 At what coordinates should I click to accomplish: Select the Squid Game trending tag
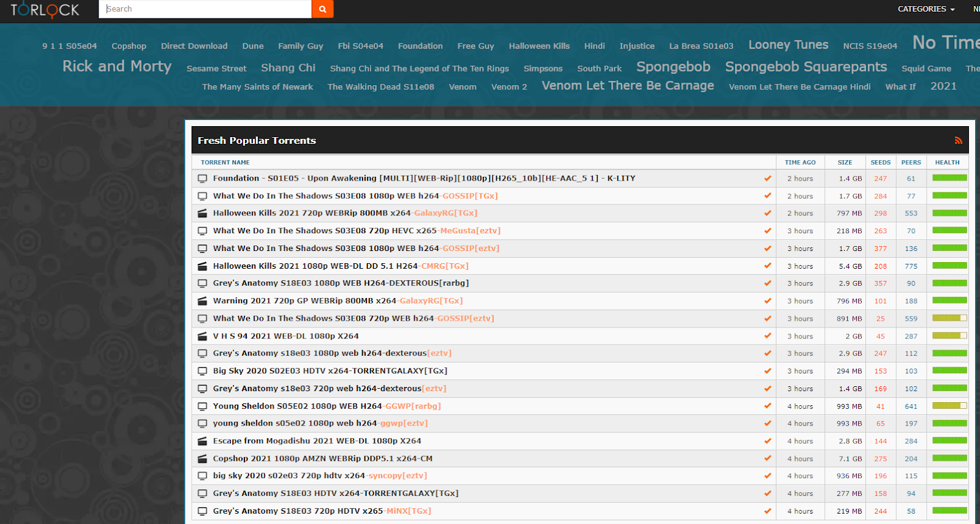(x=926, y=69)
